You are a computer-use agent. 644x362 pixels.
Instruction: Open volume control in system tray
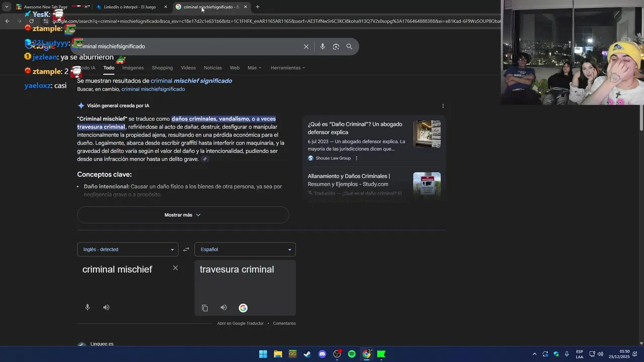pyautogui.click(x=600, y=354)
